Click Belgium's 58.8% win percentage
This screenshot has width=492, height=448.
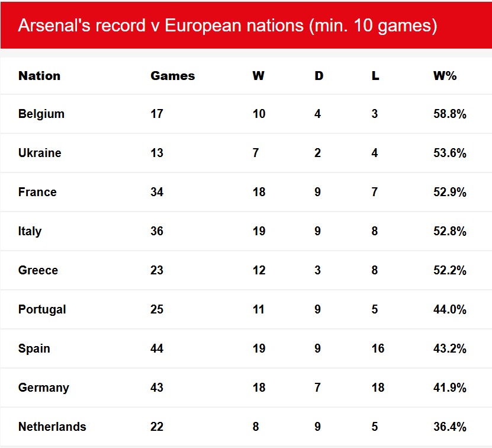coord(450,114)
